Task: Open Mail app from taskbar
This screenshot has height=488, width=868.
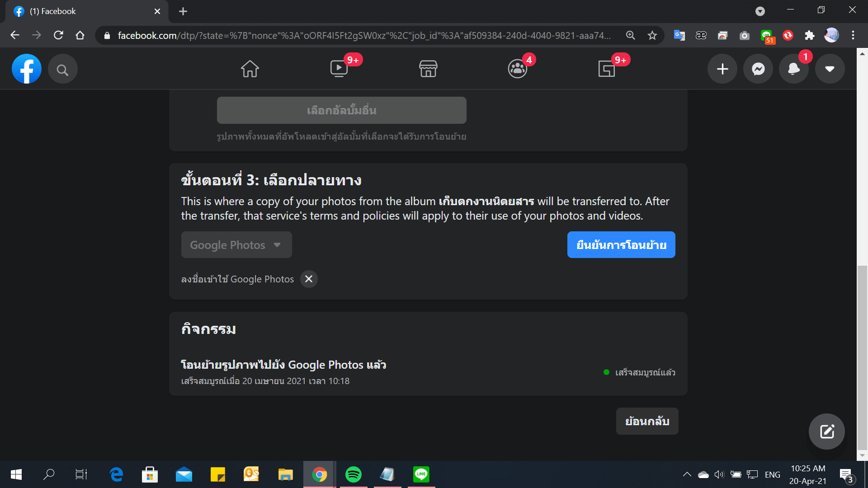Action: (x=184, y=474)
